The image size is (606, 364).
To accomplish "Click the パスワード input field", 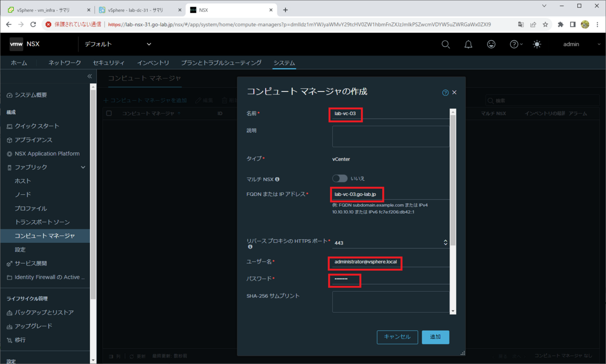I will [390, 279].
